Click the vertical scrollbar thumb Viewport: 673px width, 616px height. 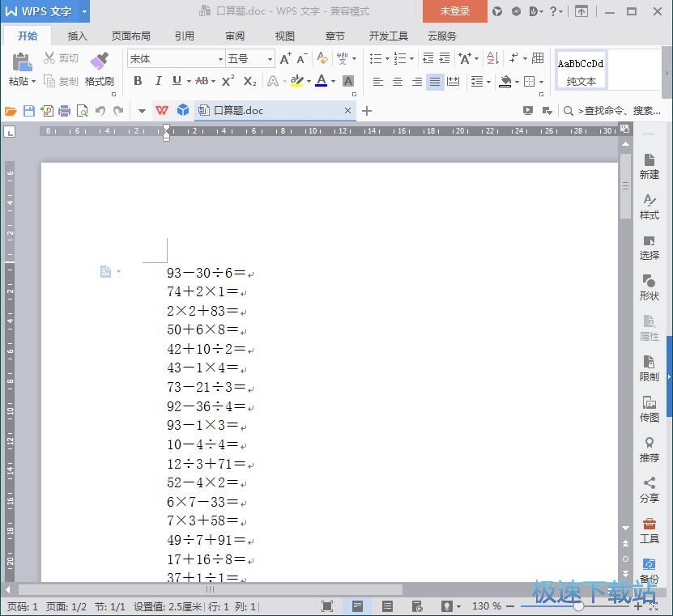[625, 186]
